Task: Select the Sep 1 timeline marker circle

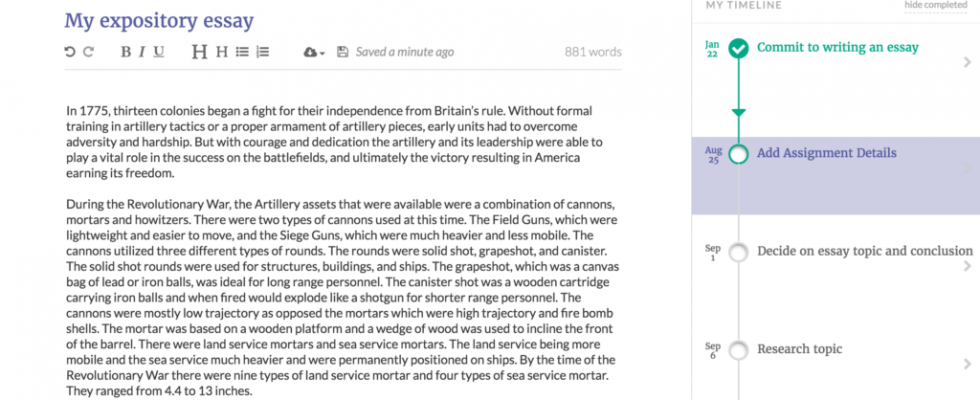Action: point(739,252)
